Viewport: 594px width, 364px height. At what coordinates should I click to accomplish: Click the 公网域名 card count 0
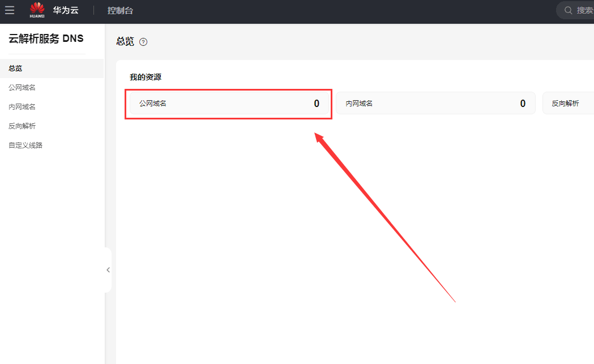(x=317, y=104)
